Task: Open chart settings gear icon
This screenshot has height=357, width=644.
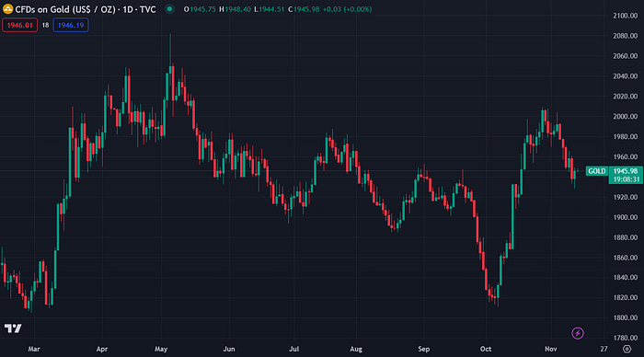Action: pyautogui.click(x=627, y=349)
